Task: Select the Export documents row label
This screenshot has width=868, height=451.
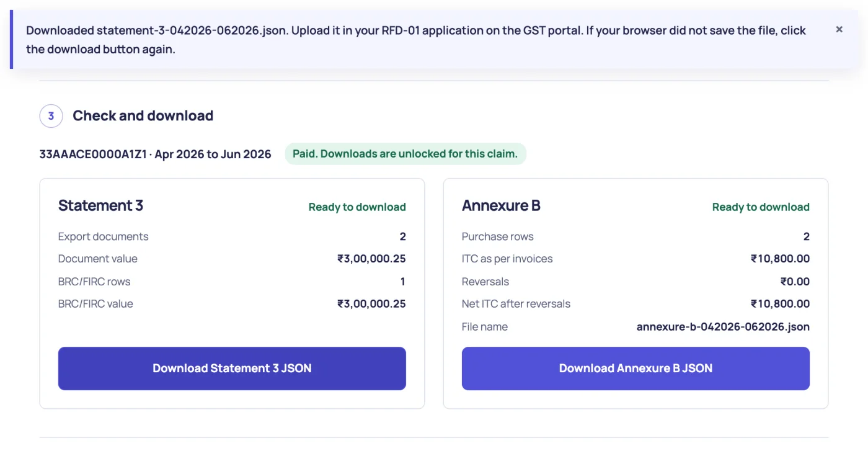Action: pyautogui.click(x=104, y=236)
